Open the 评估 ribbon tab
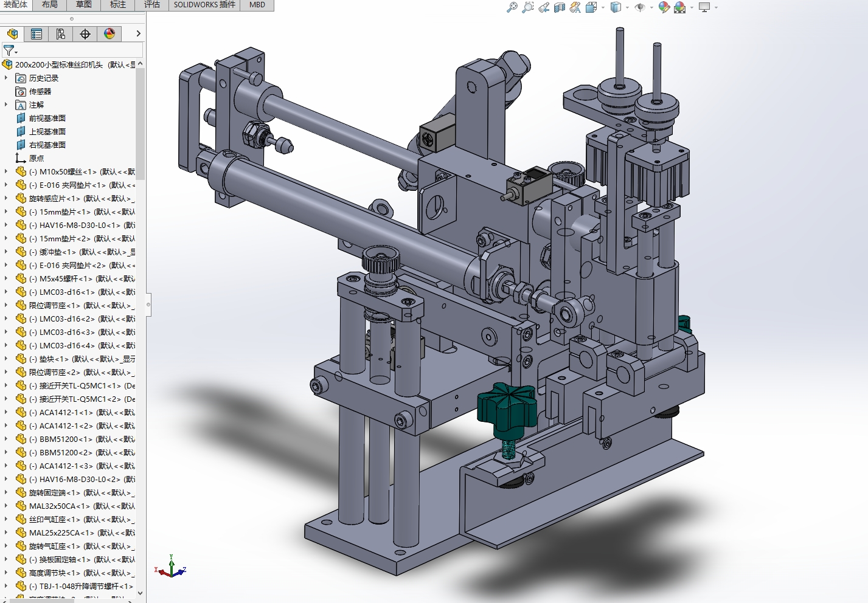This screenshot has height=603, width=868. point(152,5)
